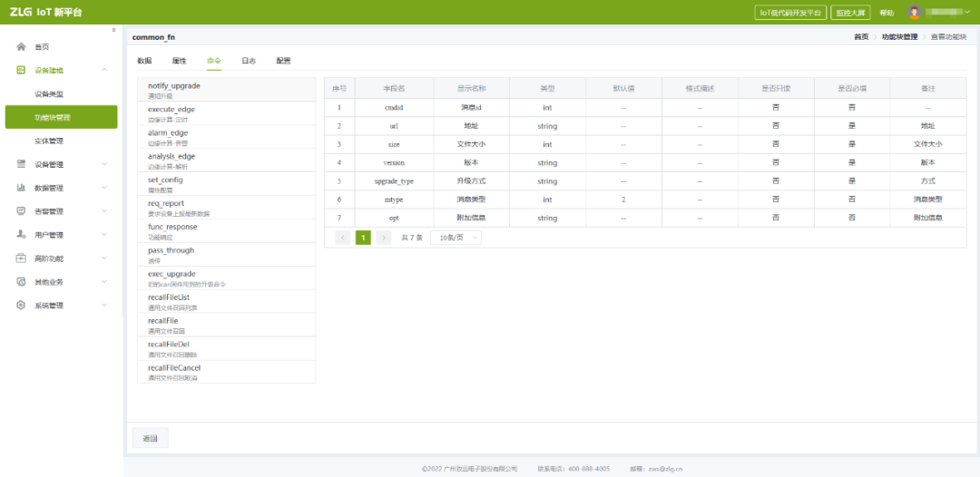Select the func_response command
This screenshot has height=477, width=980.
(227, 231)
